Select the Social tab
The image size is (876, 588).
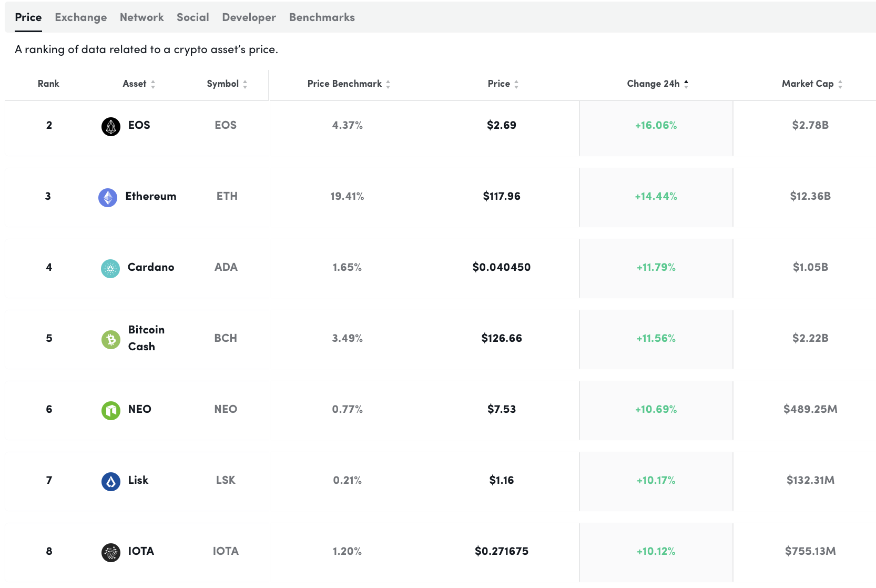(192, 17)
